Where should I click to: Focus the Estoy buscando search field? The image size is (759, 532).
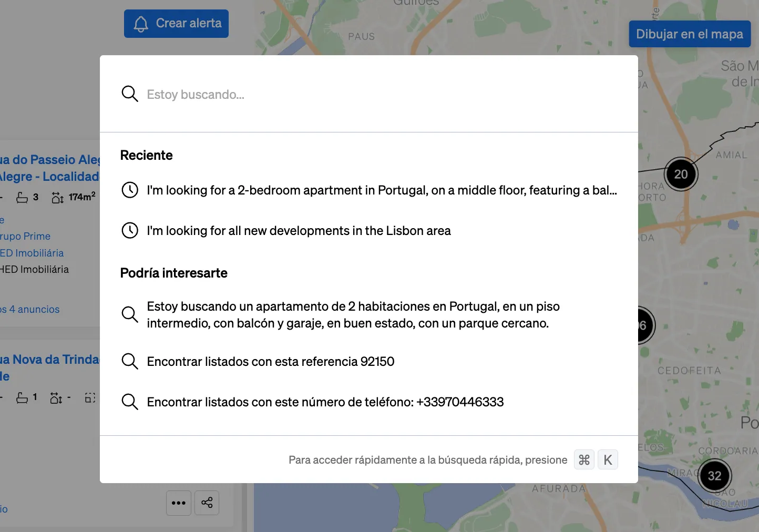coord(369,95)
